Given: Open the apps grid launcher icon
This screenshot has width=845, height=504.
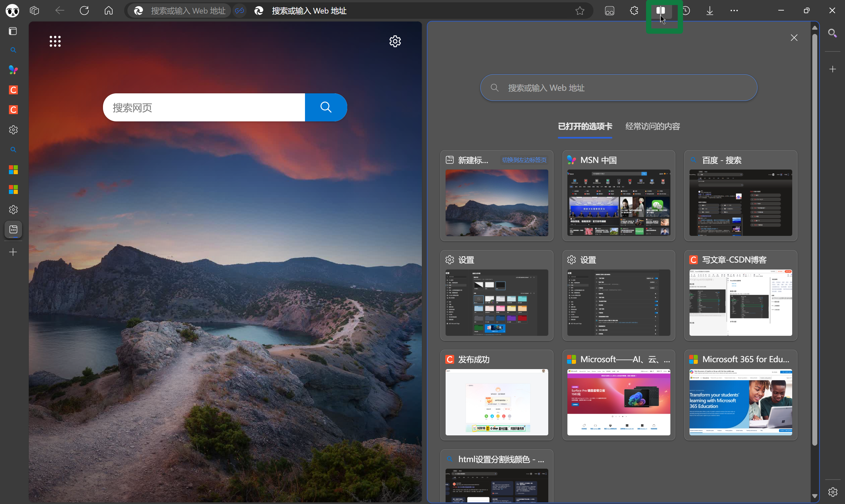Looking at the screenshot, I should 55,42.
